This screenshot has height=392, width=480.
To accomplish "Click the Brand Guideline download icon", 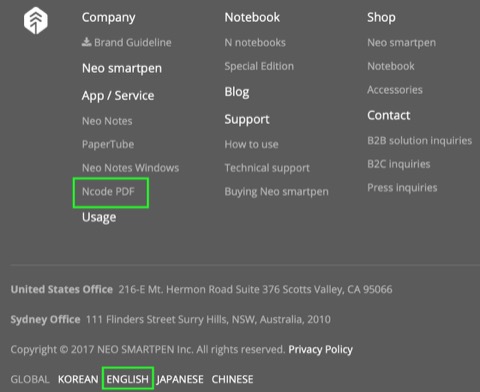I will tap(87, 42).
